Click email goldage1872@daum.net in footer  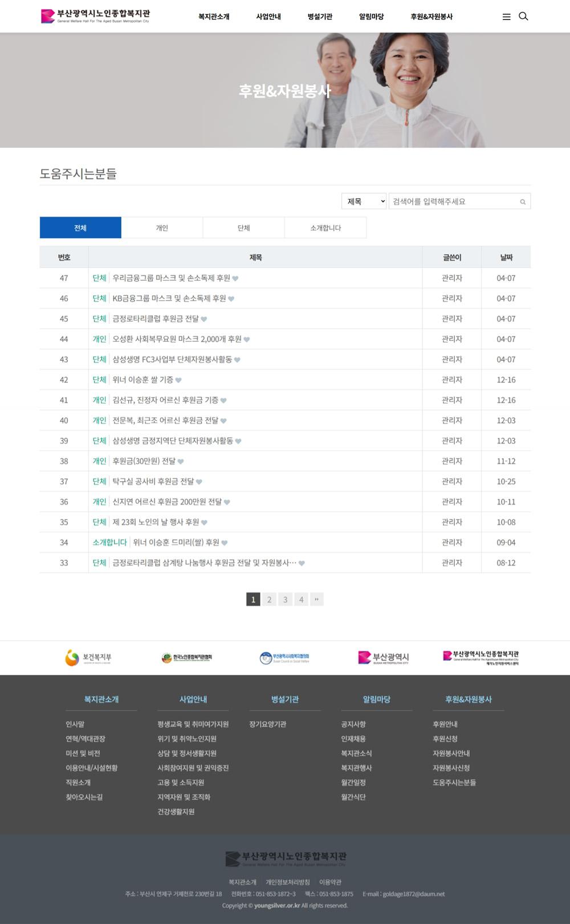pyautogui.click(x=413, y=894)
